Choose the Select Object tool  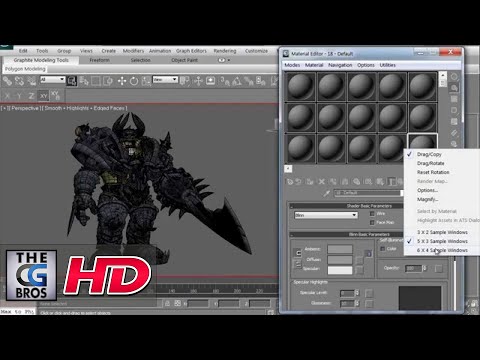tap(72, 81)
